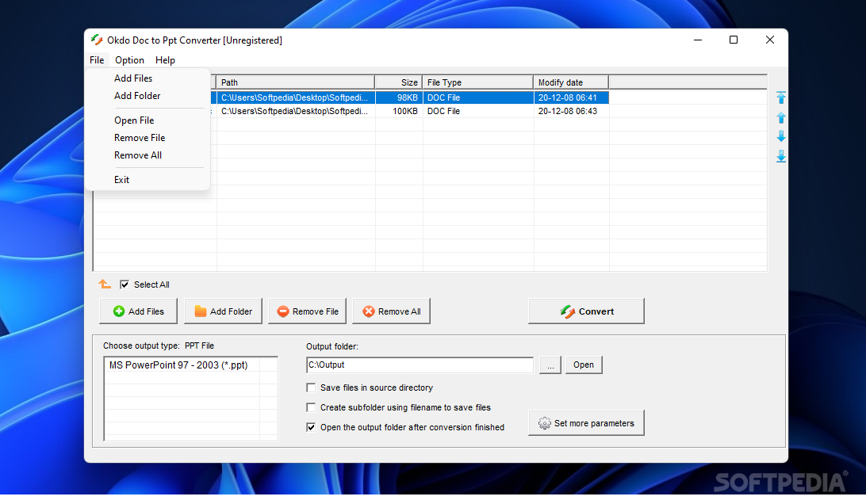Enable Save files in source directory
866x504 pixels.
click(311, 388)
